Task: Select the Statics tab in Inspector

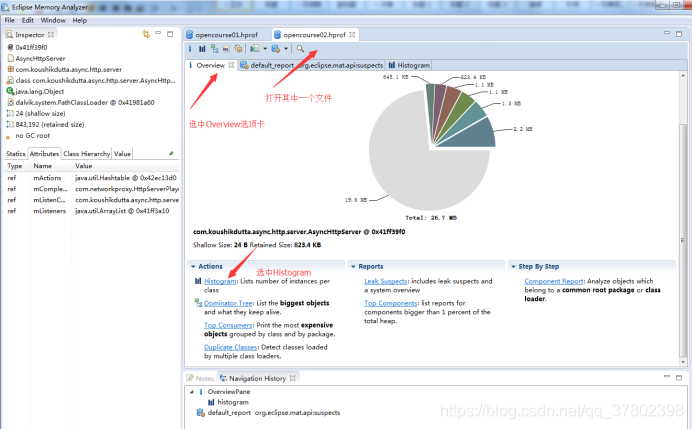Action: [15, 154]
